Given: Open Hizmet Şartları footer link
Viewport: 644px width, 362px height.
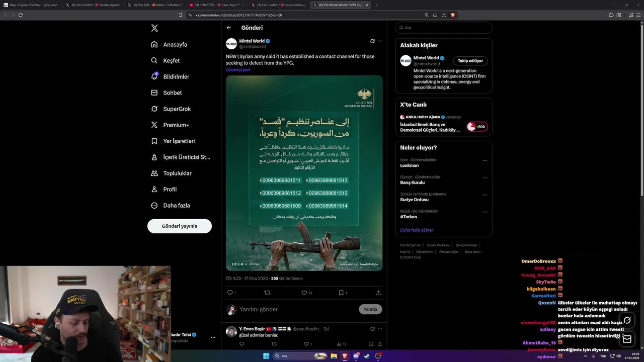Looking at the screenshot, I should [410, 245].
